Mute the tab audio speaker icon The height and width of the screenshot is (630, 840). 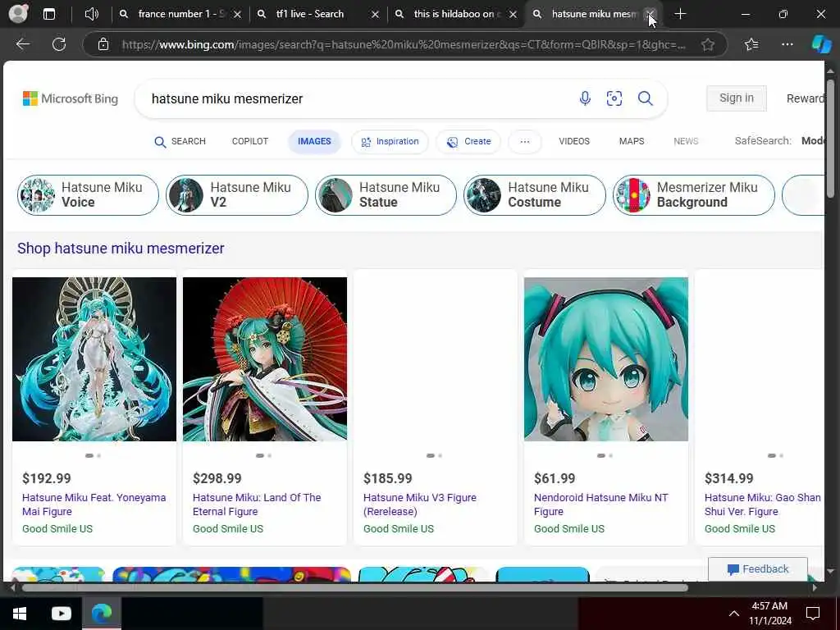click(x=92, y=14)
